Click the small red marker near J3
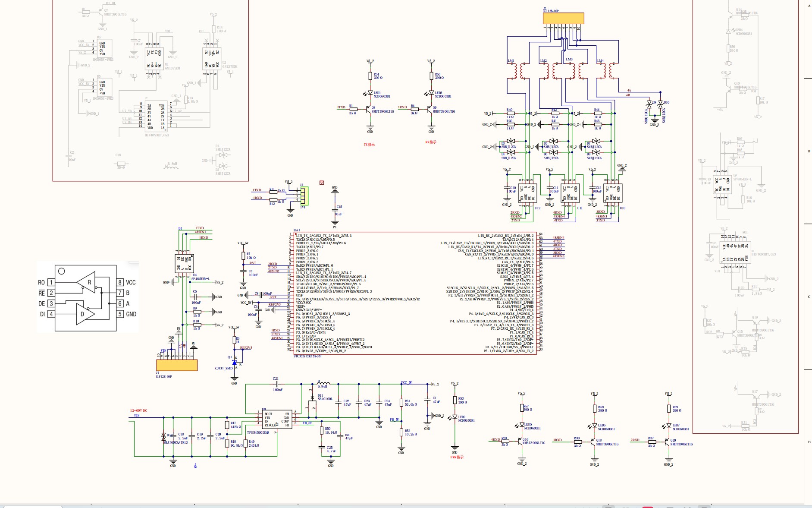This screenshot has width=812, height=508. tap(322, 183)
